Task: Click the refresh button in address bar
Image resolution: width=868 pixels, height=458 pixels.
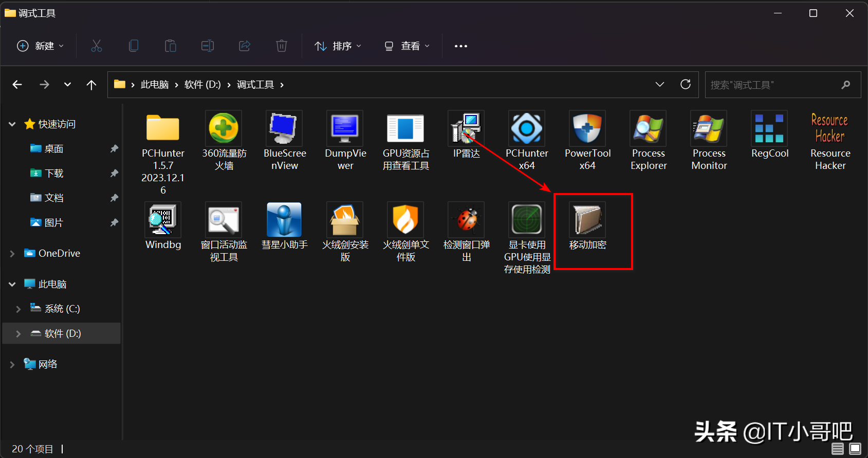Action: (x=685, y=85)
